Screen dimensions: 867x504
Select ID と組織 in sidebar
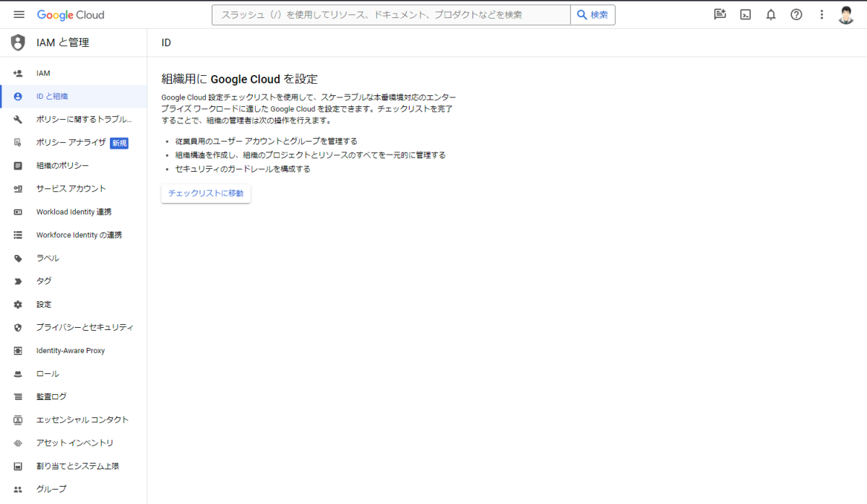click(x=73, y=96)
